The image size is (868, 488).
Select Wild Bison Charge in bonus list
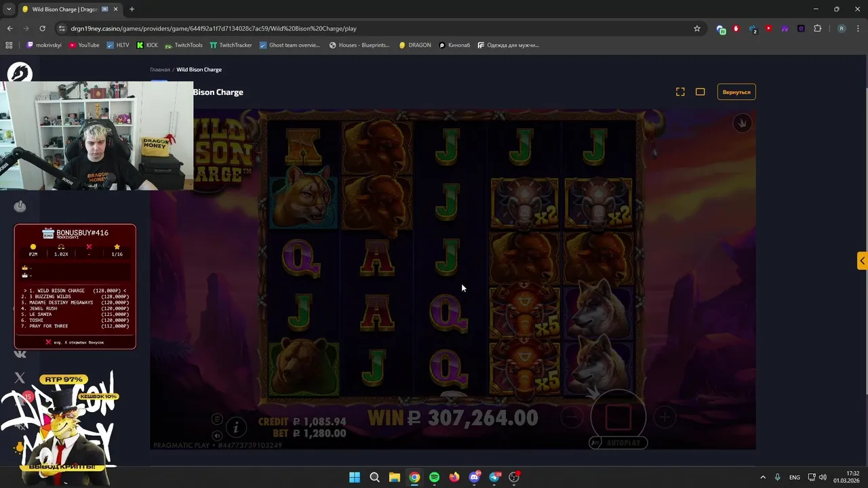(75, 291)
